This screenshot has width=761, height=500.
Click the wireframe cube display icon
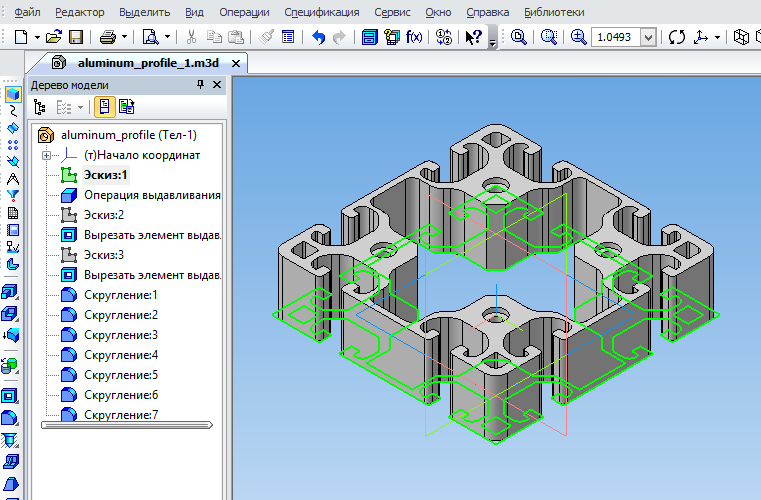click(x=741, y=37)
